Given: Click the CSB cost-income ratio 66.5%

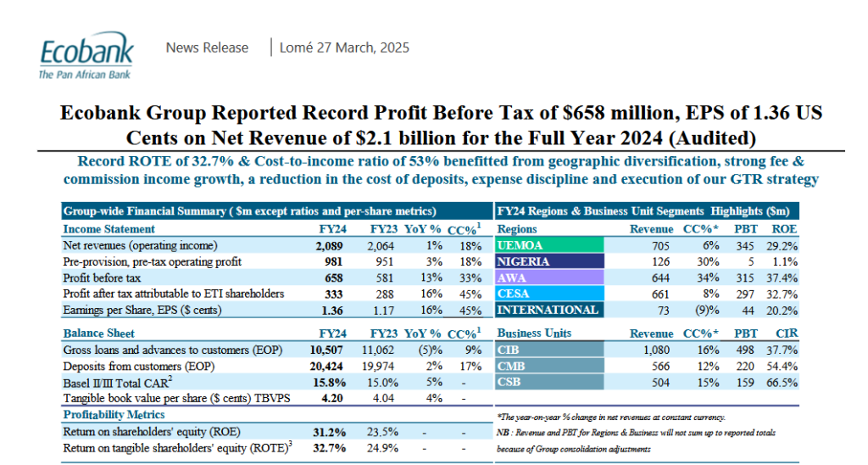Looking at the screenshot, I should tap(782, 383).
